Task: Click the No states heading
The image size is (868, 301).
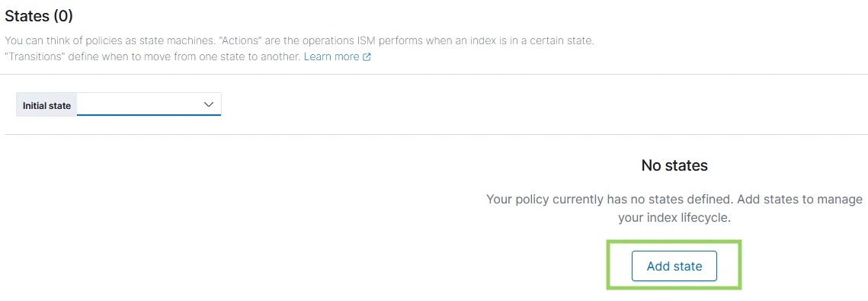Action: [x=674, y=165]
